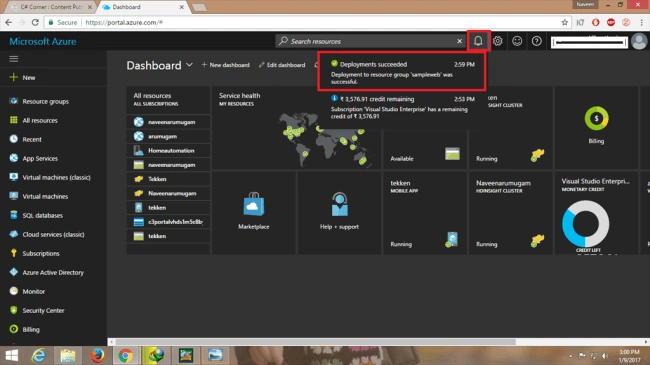Open the Windows Start button
This screenshot has height=365, width=650.
(12, 355)
